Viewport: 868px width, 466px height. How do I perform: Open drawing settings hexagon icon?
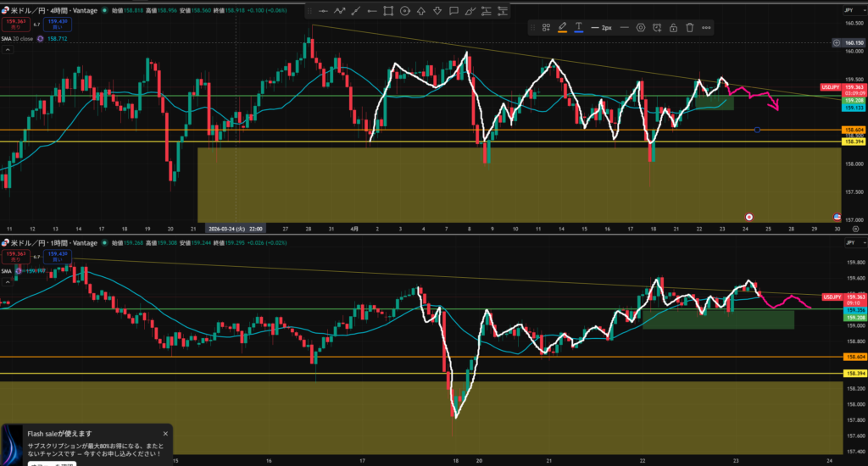(x=640, y=27)
